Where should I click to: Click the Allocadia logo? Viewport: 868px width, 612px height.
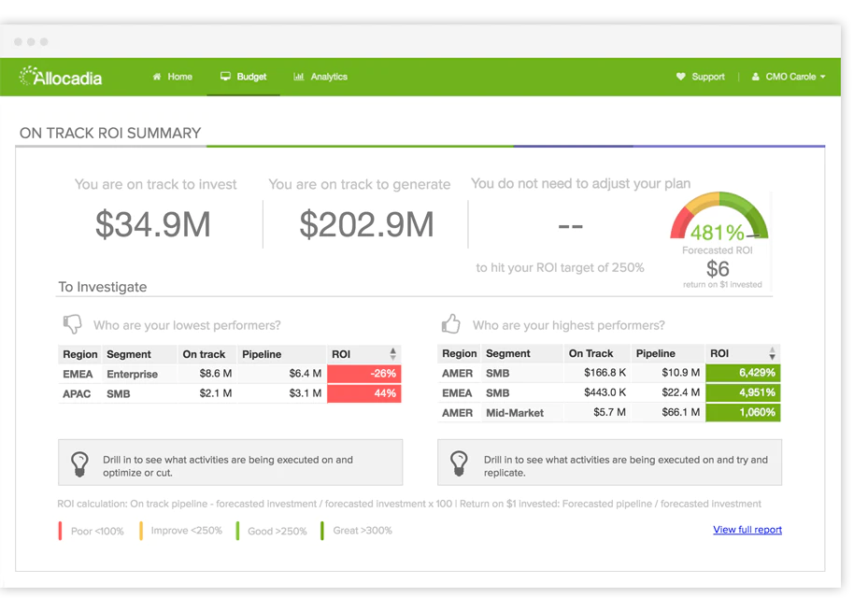tap(61, 77)
